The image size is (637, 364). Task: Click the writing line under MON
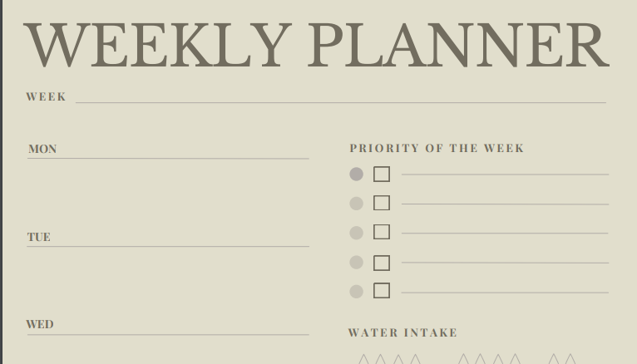coord(168,158)
